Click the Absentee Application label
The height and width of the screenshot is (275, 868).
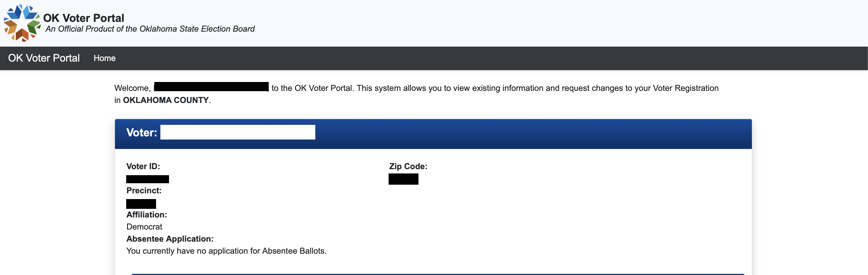coord(170,239)
